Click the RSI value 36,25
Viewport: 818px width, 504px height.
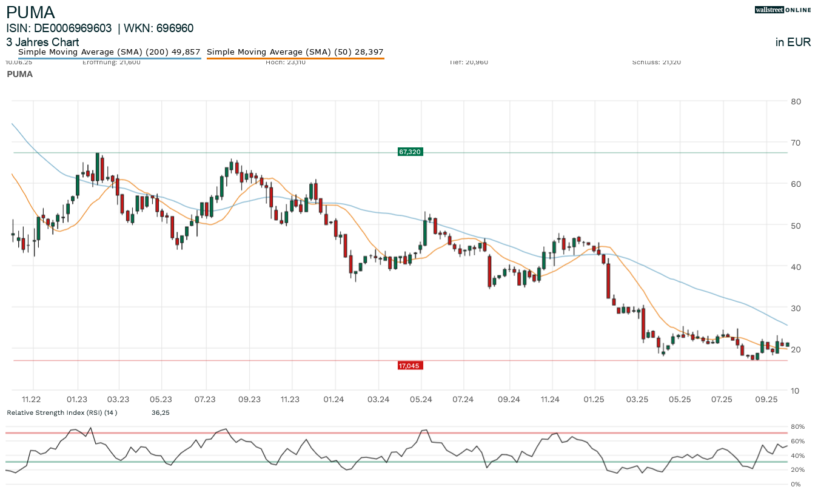(160, 413)
